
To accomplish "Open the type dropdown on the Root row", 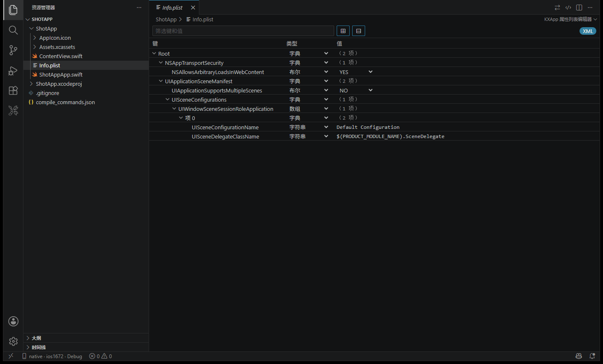I will [309, 54].
